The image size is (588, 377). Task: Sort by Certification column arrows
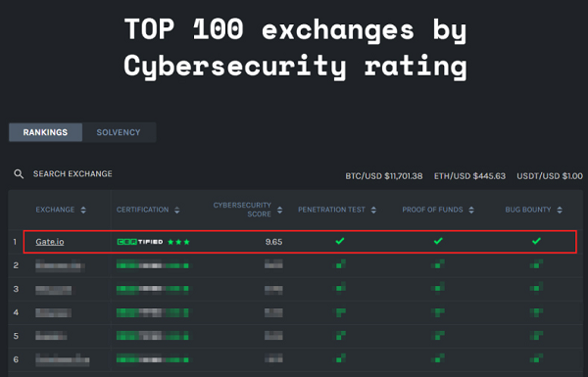coord(177,210)
